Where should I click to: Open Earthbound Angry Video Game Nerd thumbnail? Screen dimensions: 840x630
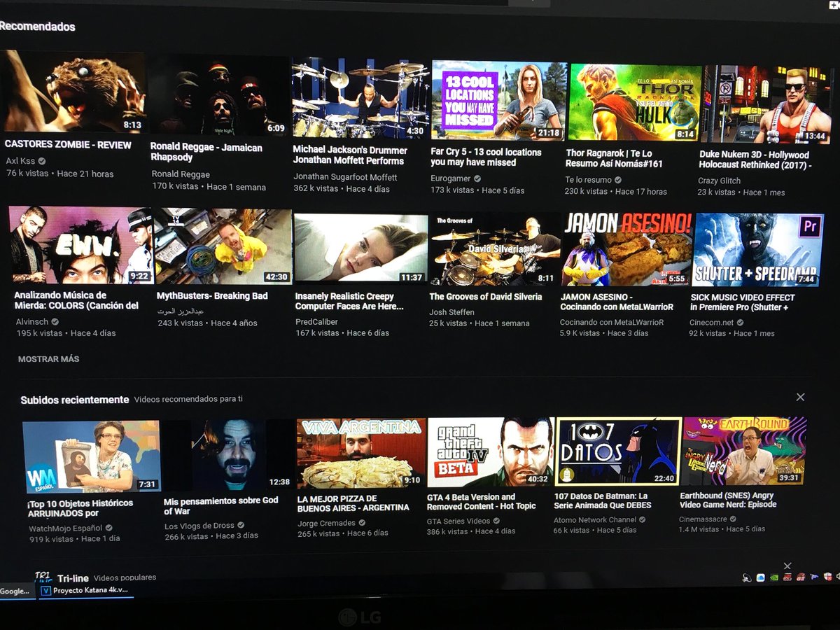[745, 451]
